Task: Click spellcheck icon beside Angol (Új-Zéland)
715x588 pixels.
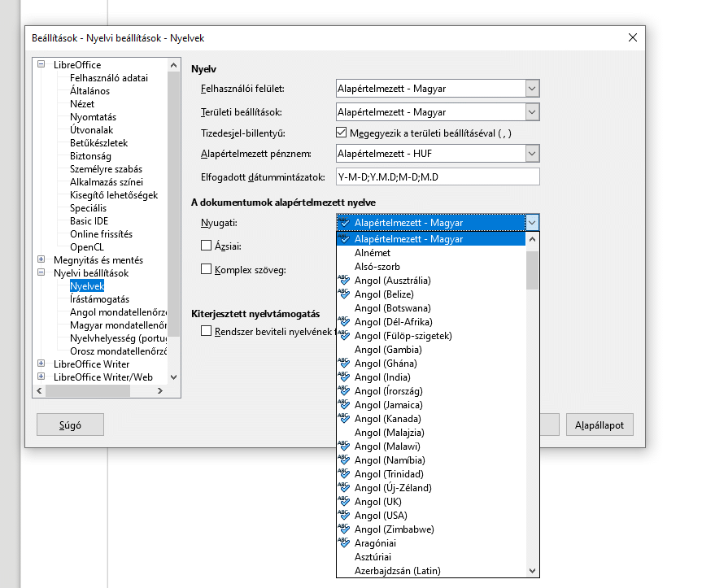Action: (x=344, y=487)
